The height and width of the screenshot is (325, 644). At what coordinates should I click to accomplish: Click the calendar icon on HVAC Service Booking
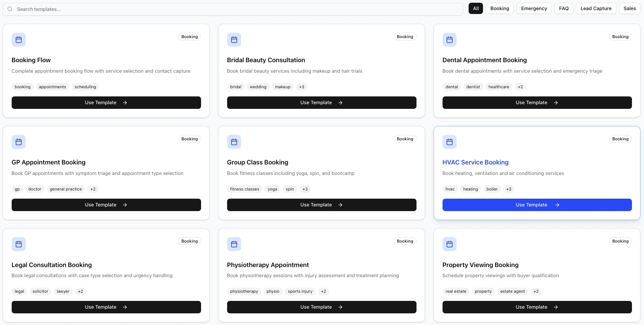pyautogui.click(x=450, y=142)
